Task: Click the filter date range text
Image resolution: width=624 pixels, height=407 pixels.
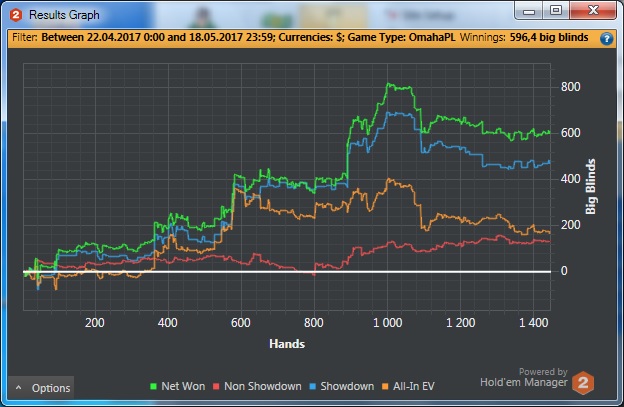Action: (158, 37)
